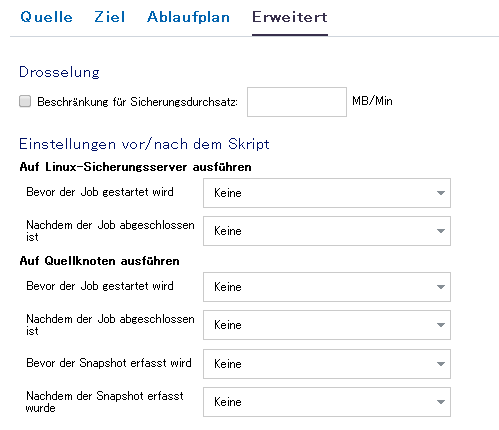Click arrow of Quellknoten 'Bevor der Job gestartet' combo
Viewport: 499px width, 430px height.
(x=441, y=287)
